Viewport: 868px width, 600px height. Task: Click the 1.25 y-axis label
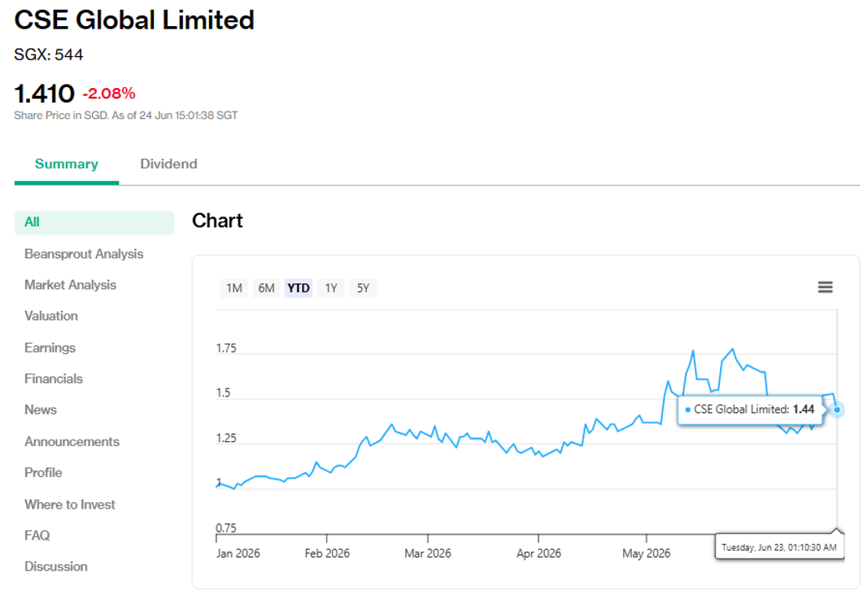tap(226, 438)
